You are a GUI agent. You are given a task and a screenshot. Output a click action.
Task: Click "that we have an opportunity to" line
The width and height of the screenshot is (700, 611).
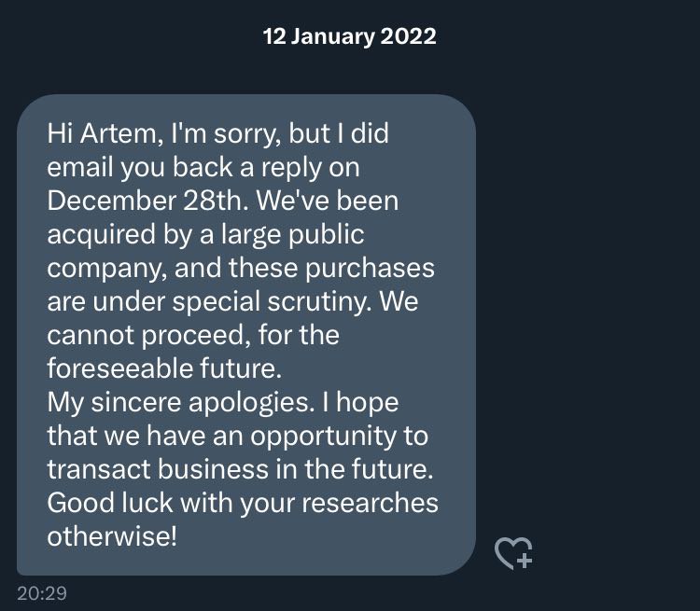237,436
